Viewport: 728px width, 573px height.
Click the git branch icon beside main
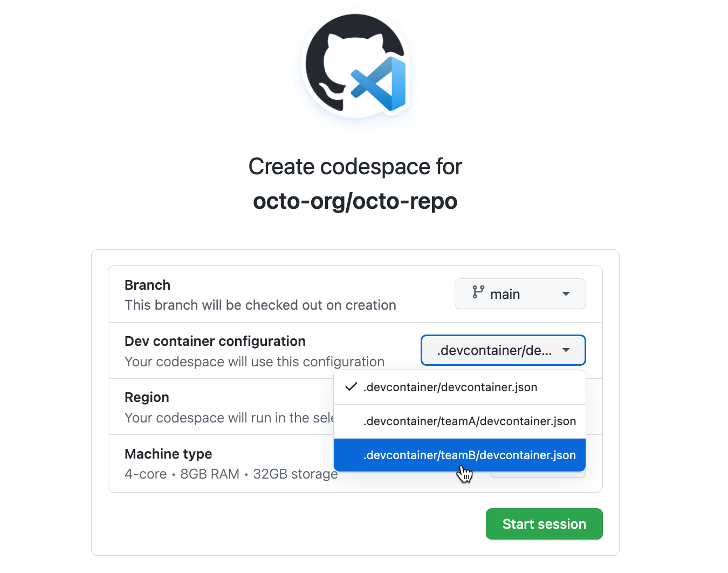tap(478, 292)
